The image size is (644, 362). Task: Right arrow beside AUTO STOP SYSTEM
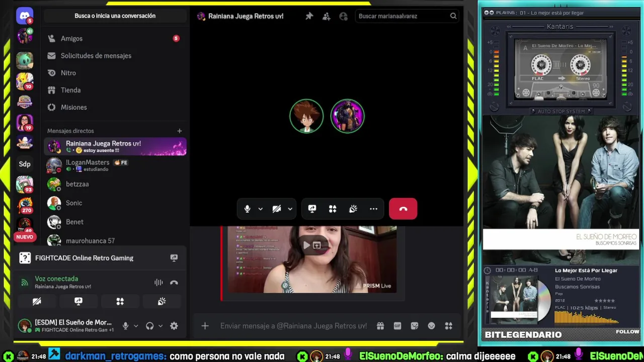click(589, 112)
